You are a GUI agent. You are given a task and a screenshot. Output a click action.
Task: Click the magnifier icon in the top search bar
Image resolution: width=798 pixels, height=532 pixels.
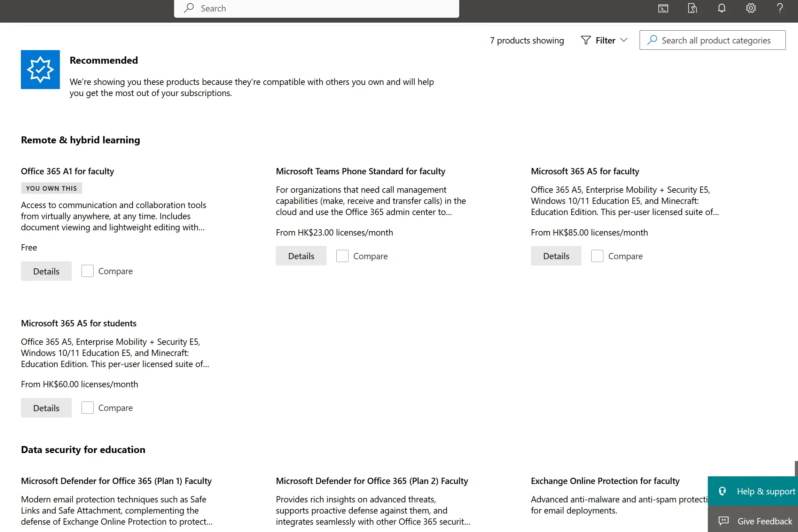[x=189, y=8]
